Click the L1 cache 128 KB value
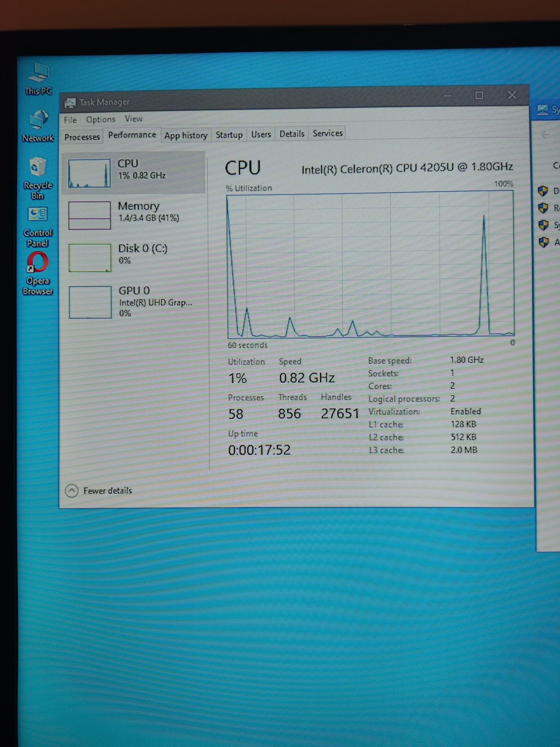The height and width of the screenshot is (747, 560). pos(463,424)
